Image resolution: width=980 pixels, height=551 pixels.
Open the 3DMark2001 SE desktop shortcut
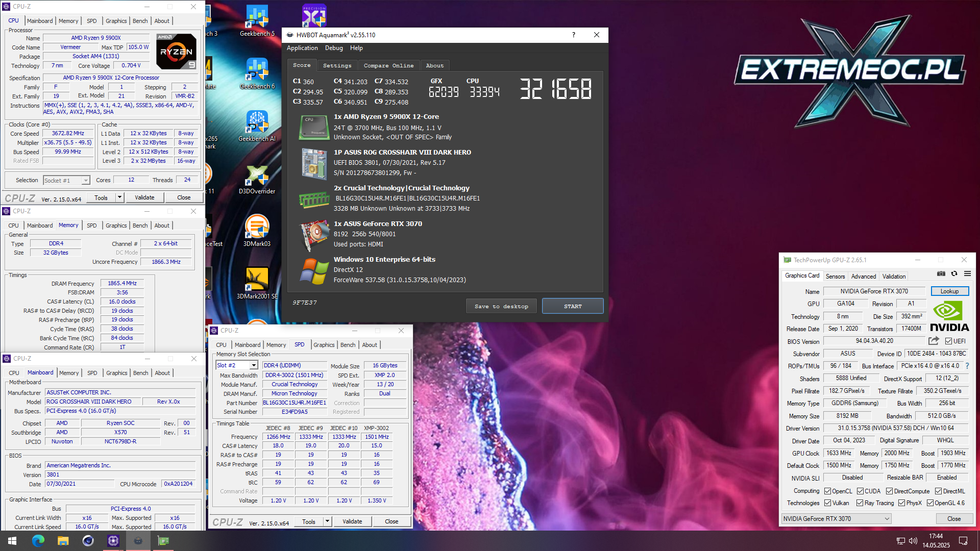point(257,284)
